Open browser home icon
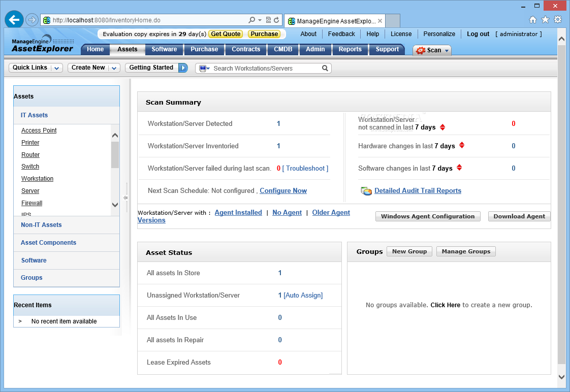Image resolution: width=570 pixels, height=392 pixels. tap(532, 20)
